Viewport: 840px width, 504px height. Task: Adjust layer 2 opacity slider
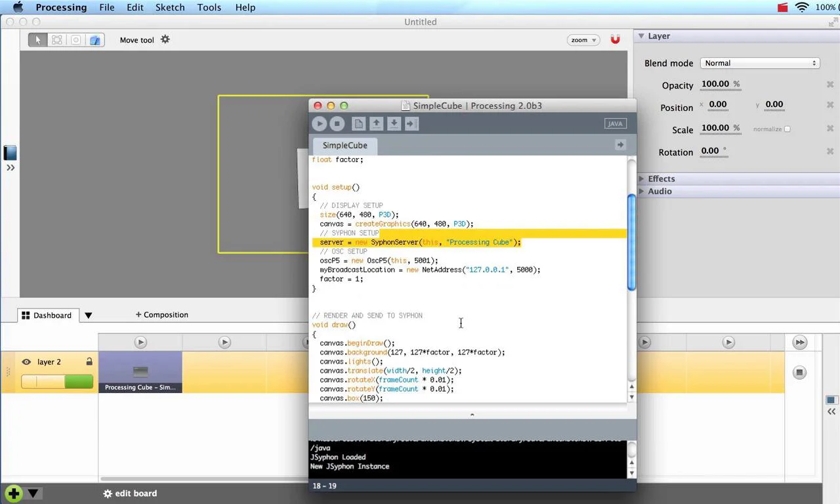tap(57, 381)
